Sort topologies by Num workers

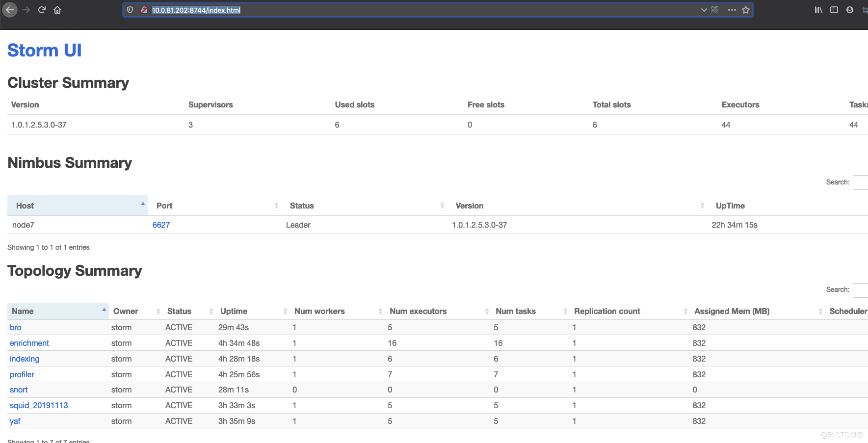coord(338,311)
